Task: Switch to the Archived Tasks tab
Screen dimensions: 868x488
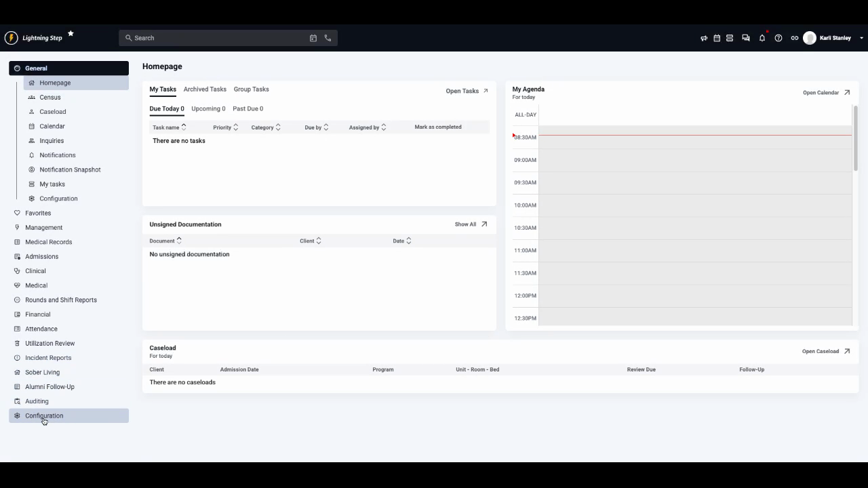Action: [x=205, y=89]
